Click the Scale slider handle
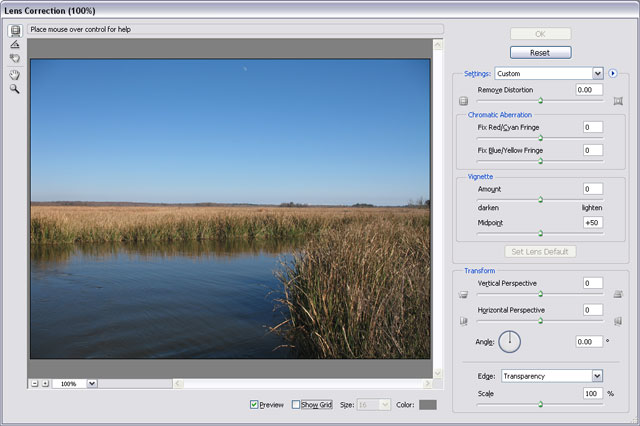 [540, 404]
